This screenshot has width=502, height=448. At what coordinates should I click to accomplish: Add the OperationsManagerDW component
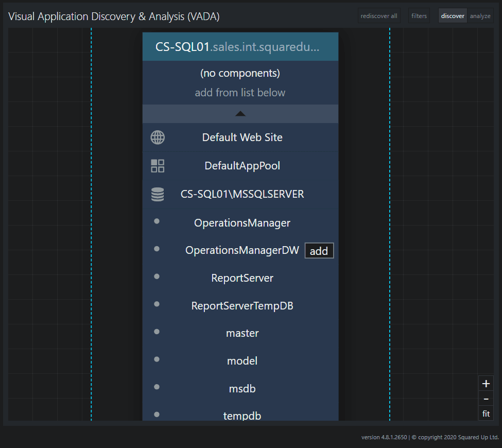(x=319, y=251)
